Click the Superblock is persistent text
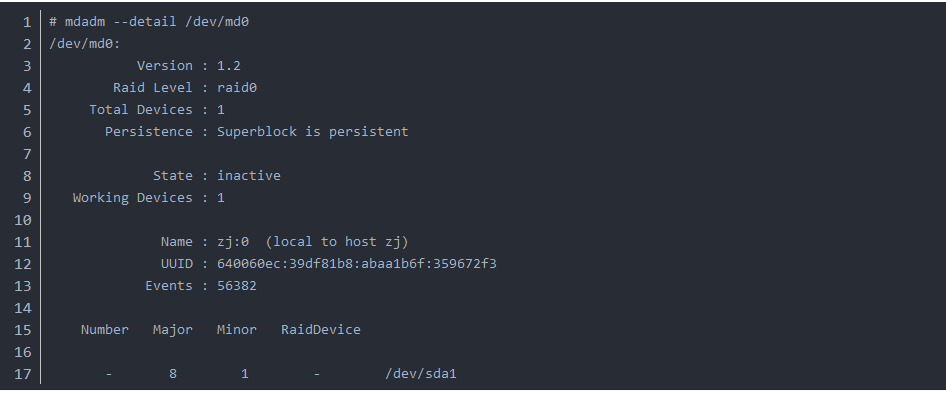 pyautogui.click(x=313, y=132)
